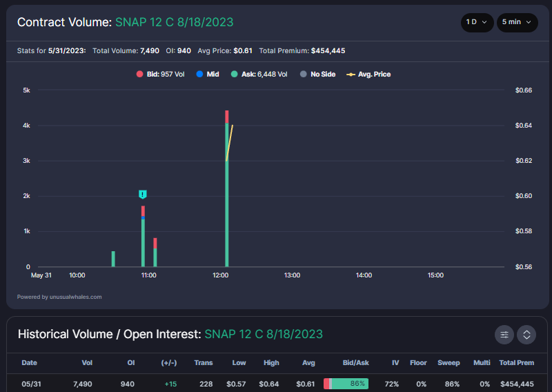Sort table by Vol column header
Image resolution: width=552 pixels, height=392 pixels.
(x=87, y=363)
